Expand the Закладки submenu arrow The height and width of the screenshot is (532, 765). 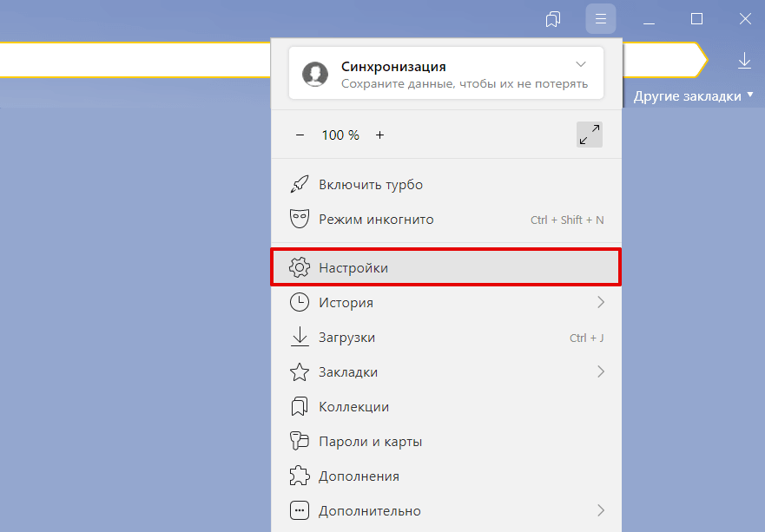600,372
